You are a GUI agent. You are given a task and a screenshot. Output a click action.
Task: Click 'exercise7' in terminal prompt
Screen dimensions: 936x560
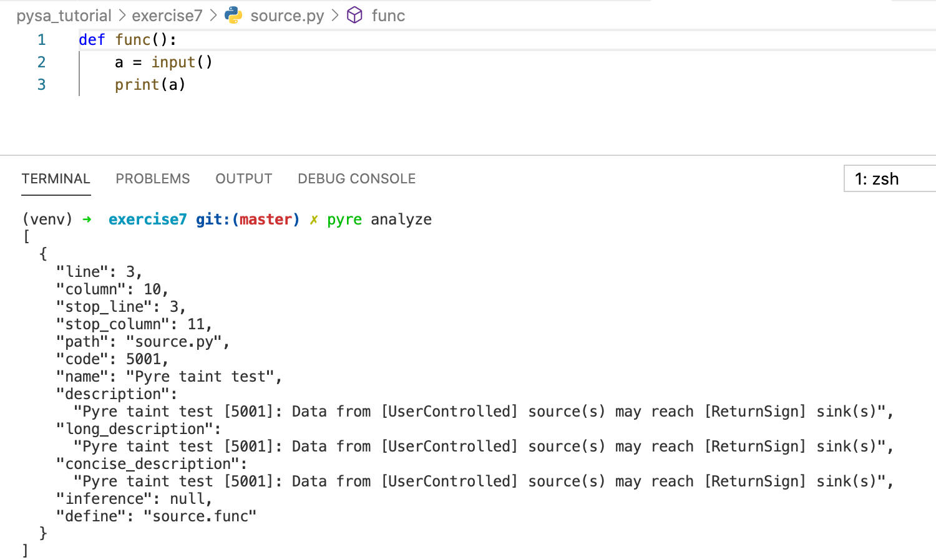coord(147,220)
